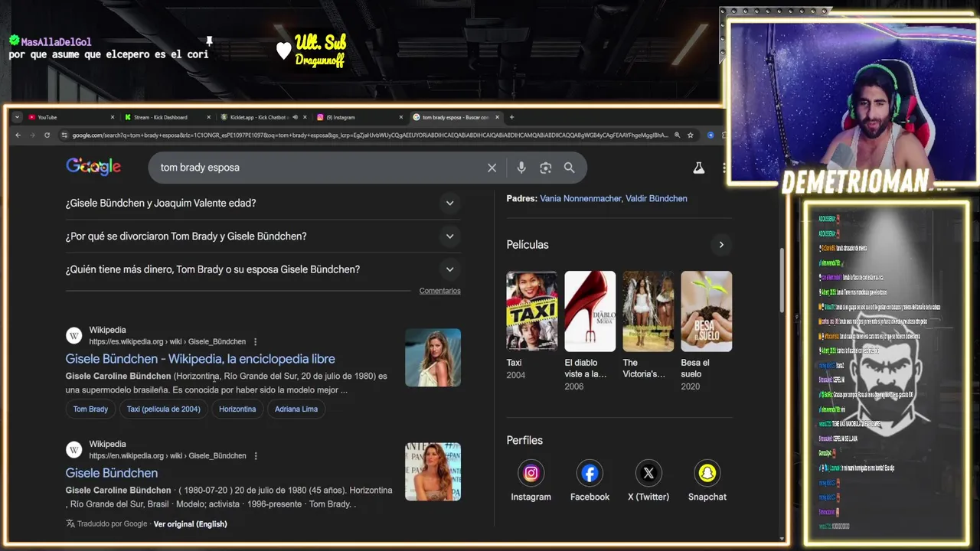Switch to the Stream - Kick Dashboard tab
980x551 pixels.
click(166, 117)
